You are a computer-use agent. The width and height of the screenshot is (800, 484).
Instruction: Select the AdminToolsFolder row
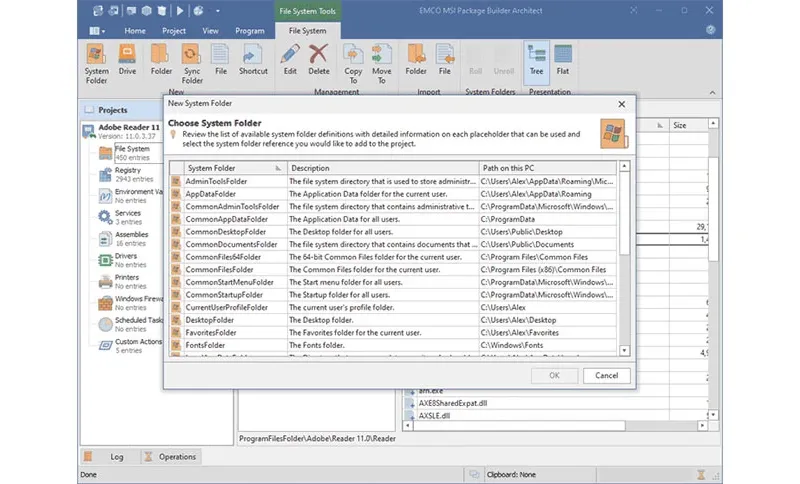[393, 181]
